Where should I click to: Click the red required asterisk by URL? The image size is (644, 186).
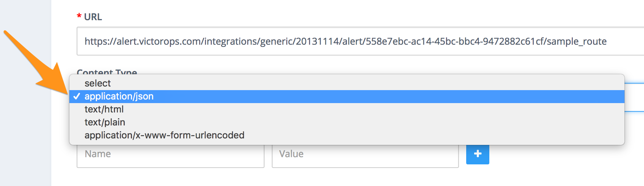coord(79,17)
